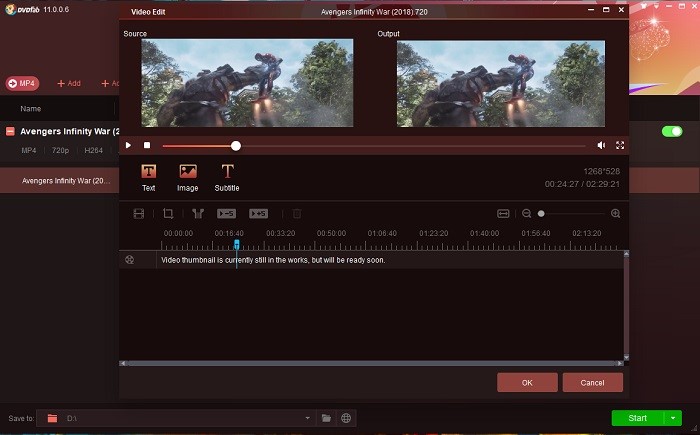Click the Add button in main window
This screenshot has width=700, height=435.
pos(69,83)
